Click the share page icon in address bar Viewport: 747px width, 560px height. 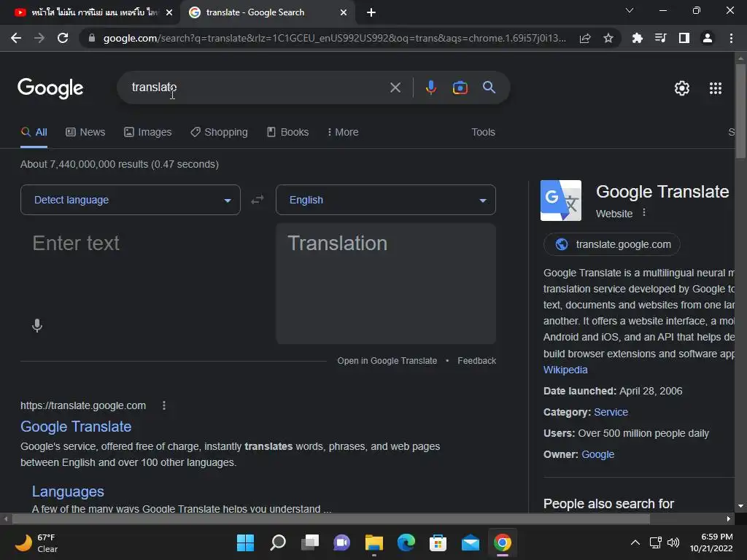[585, 38]
